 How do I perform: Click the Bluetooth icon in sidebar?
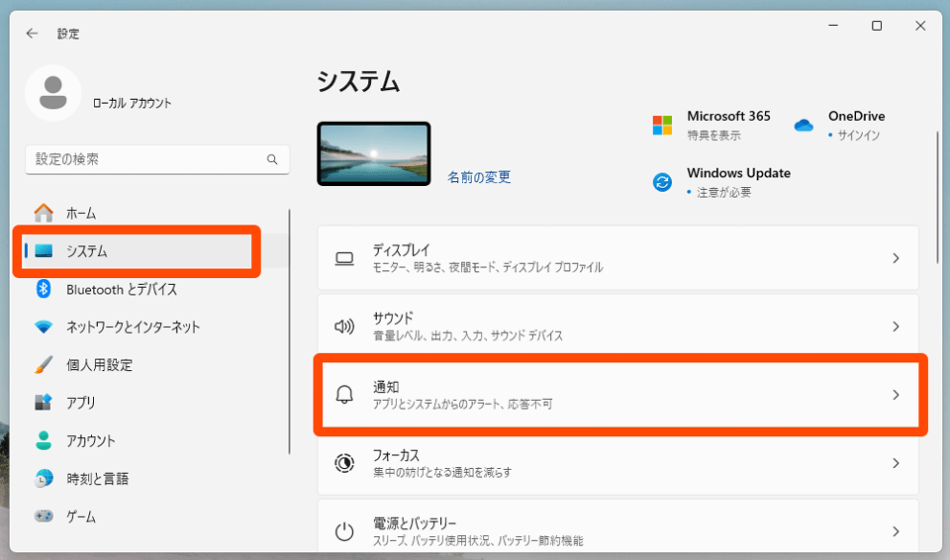click(44, 289)
